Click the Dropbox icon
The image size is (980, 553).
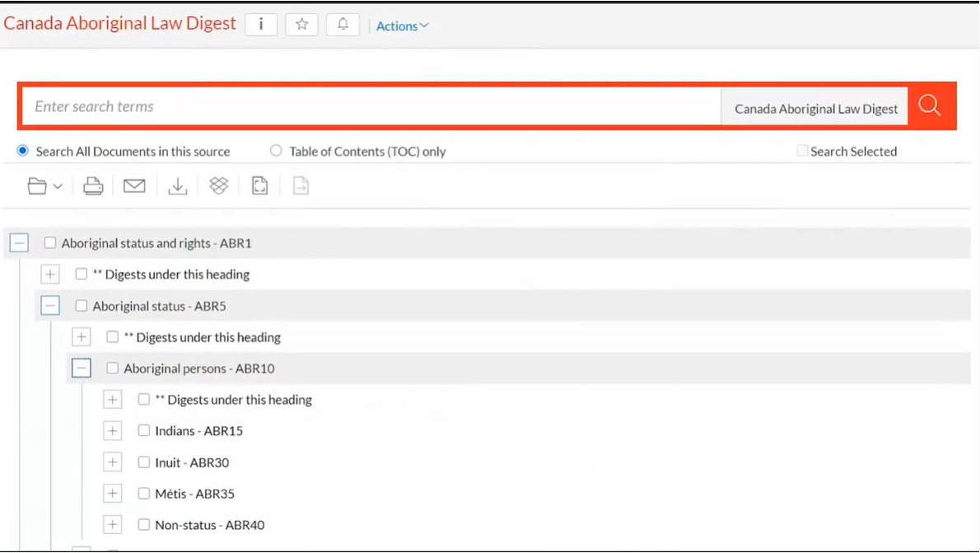[x=218, y=186]
